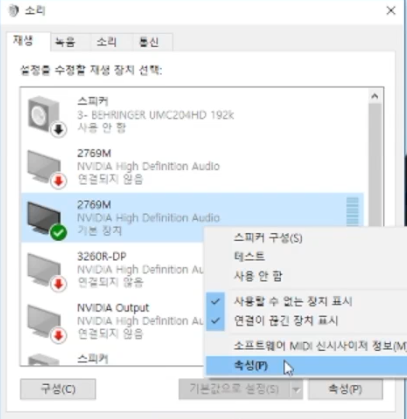Screen dimensions: 407x419
Task: Choose 사용 안 함 in context menu
Action: 258,276
